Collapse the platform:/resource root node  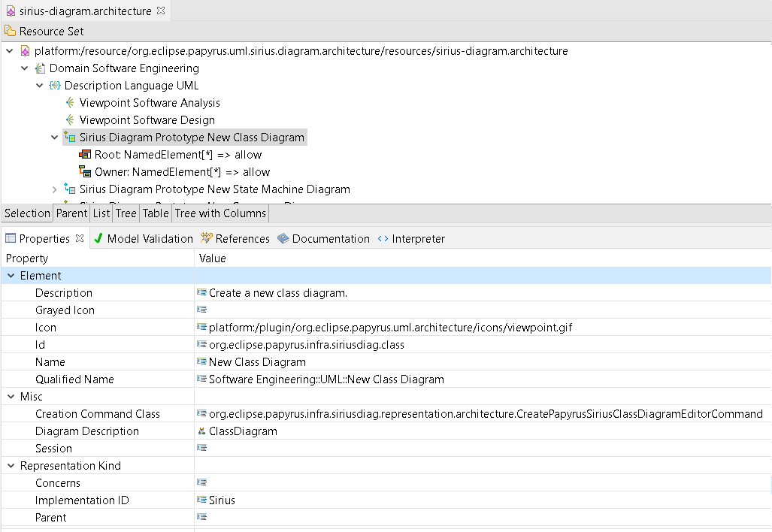[x=9, y=50]
